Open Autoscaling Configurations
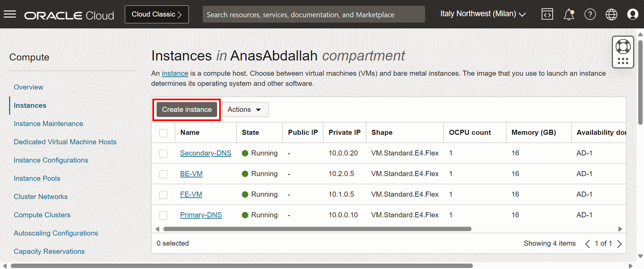Image resolution: width=644 pixels, height=269 pixels. point(56,233)
